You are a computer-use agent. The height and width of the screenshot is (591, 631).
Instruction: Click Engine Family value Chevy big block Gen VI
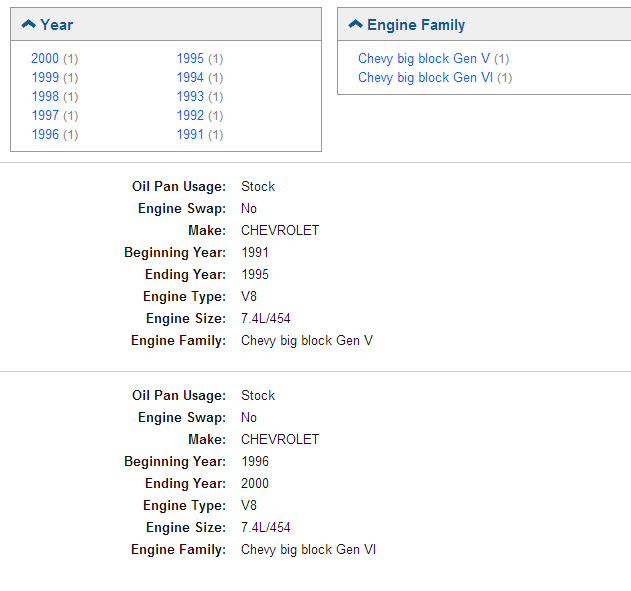pos(308,550)
